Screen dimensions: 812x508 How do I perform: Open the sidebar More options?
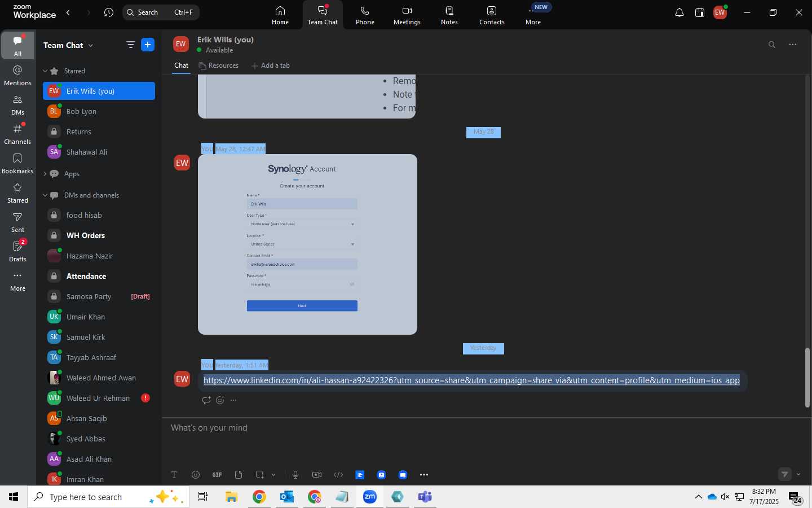(18, 281)
